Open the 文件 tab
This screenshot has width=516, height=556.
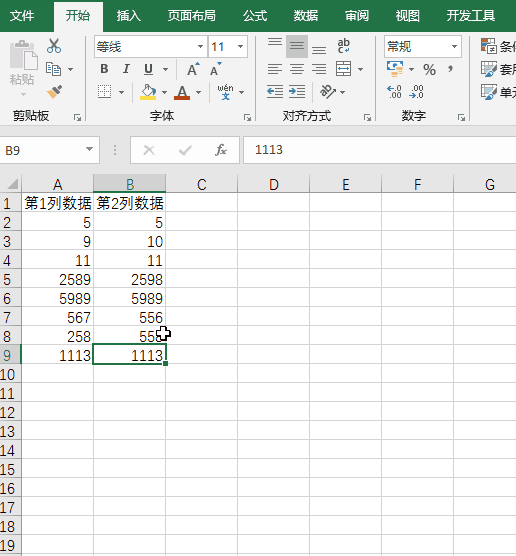pos(22,16)
